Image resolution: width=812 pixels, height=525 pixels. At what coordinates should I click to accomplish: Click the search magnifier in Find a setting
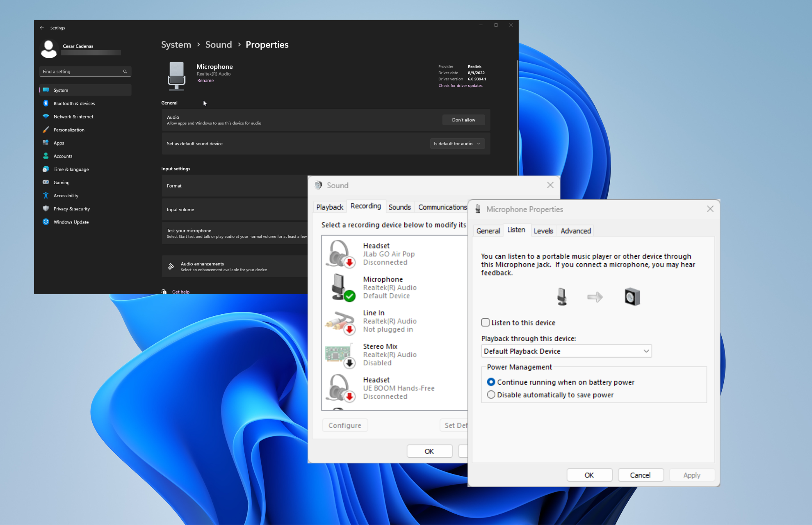click(x=125, y=71)
